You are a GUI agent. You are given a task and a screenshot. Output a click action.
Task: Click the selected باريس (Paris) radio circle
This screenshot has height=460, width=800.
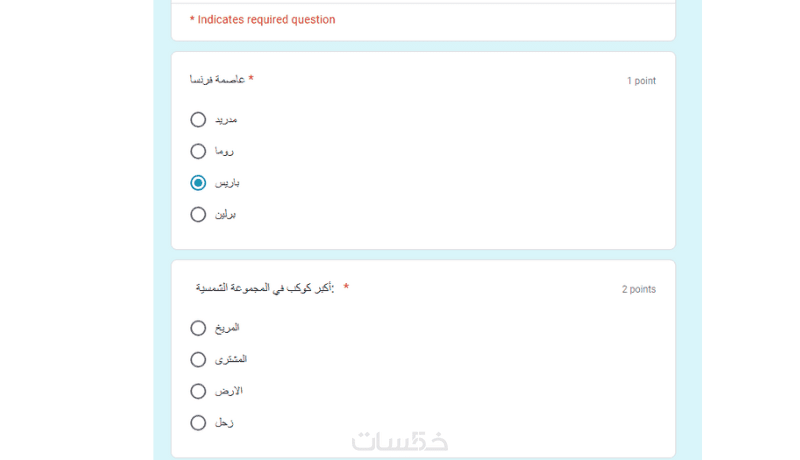coord(198,183)
